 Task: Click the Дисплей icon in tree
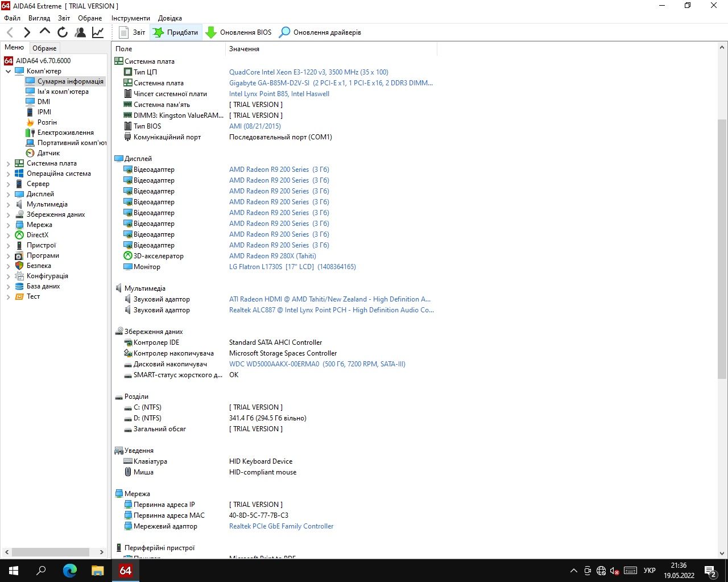tap(19, 194)
